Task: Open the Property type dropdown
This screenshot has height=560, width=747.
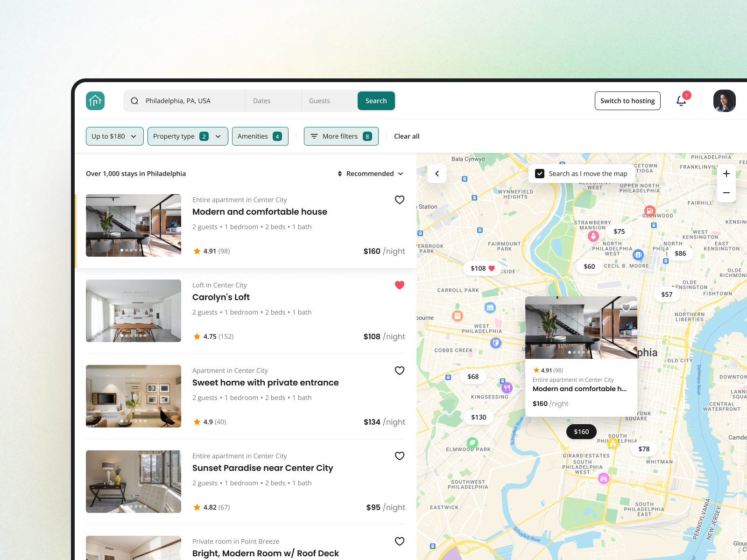Action: click(188, 136)
